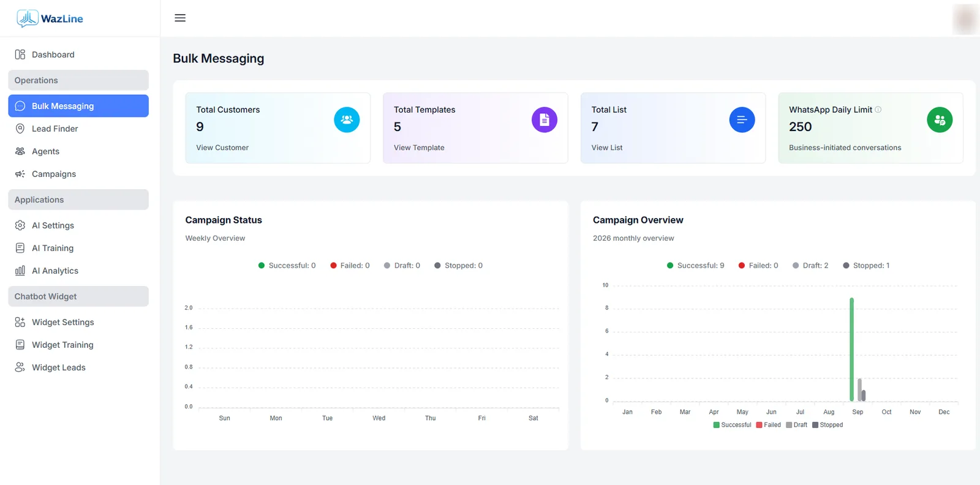
Task: Click the Widget Settings icon
Action: (x=20, y=322)
